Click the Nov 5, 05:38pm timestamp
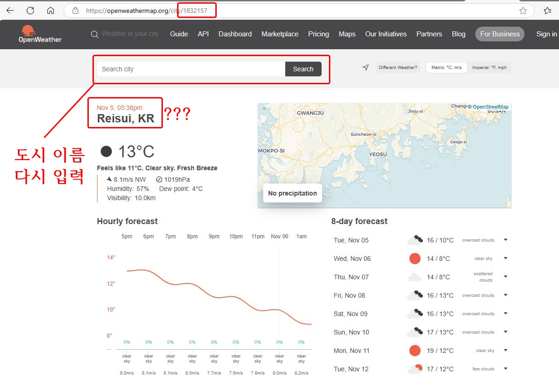The height and width of the screenshot is (392, 559). tap(120, 108)
